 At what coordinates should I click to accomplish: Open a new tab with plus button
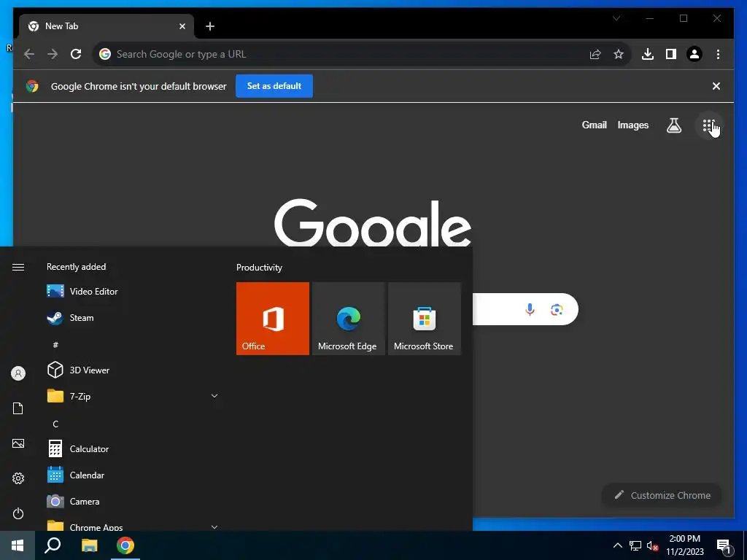click(x=210, y=26)
